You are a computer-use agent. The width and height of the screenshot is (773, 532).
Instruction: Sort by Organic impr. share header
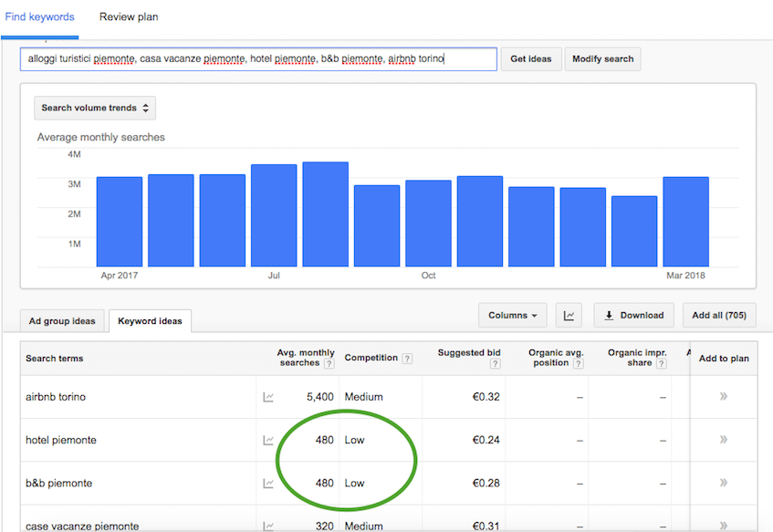point(637,358)
